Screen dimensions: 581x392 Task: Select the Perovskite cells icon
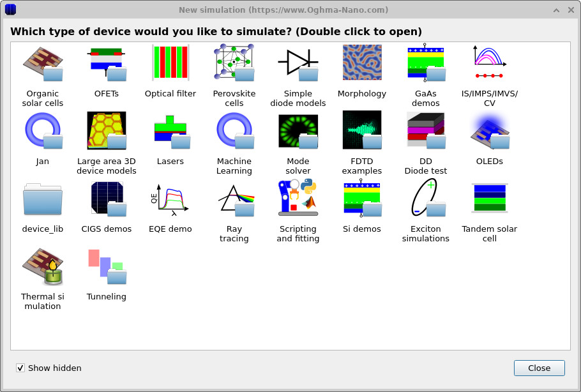click(x=234, y=62)
